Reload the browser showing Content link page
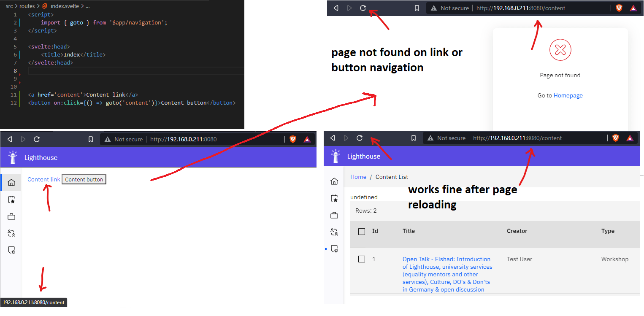 (37, 139)
